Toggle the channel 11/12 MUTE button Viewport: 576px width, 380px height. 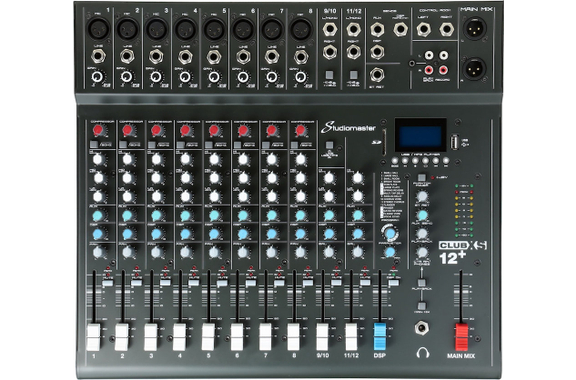[365, 283]
